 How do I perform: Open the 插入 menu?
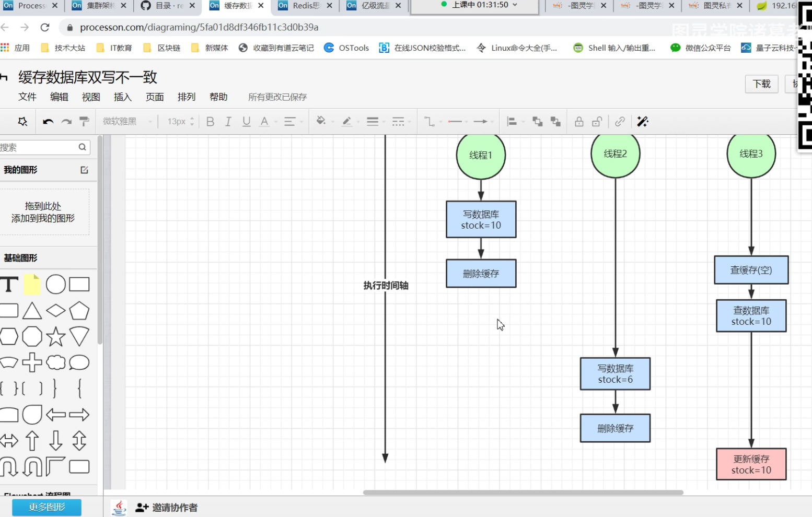(123, 97)
